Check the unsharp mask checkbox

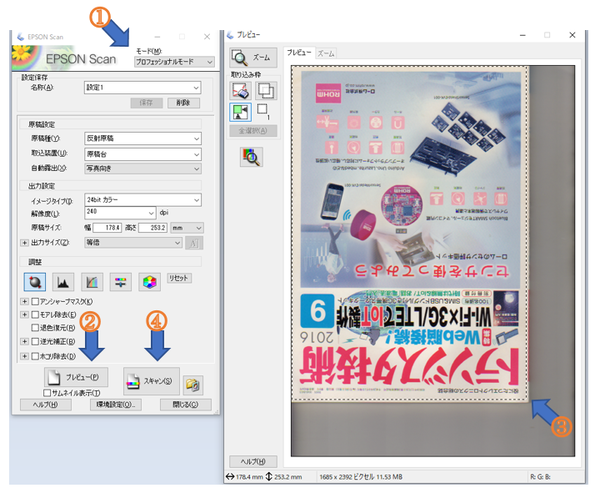click(35, 302)
